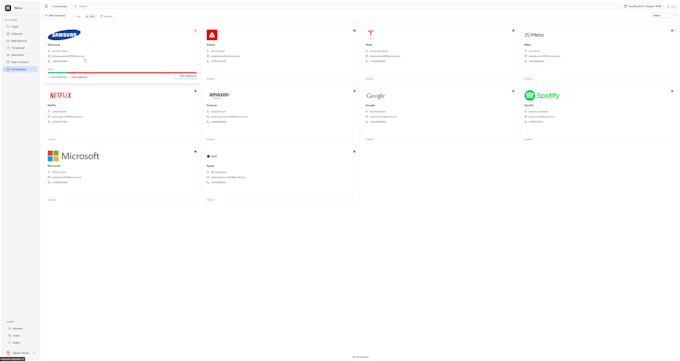Image resolution: width=680 pixels, height=361 pixels.
Task: Click the Salaries dollar icon
Action: [9, 328]
